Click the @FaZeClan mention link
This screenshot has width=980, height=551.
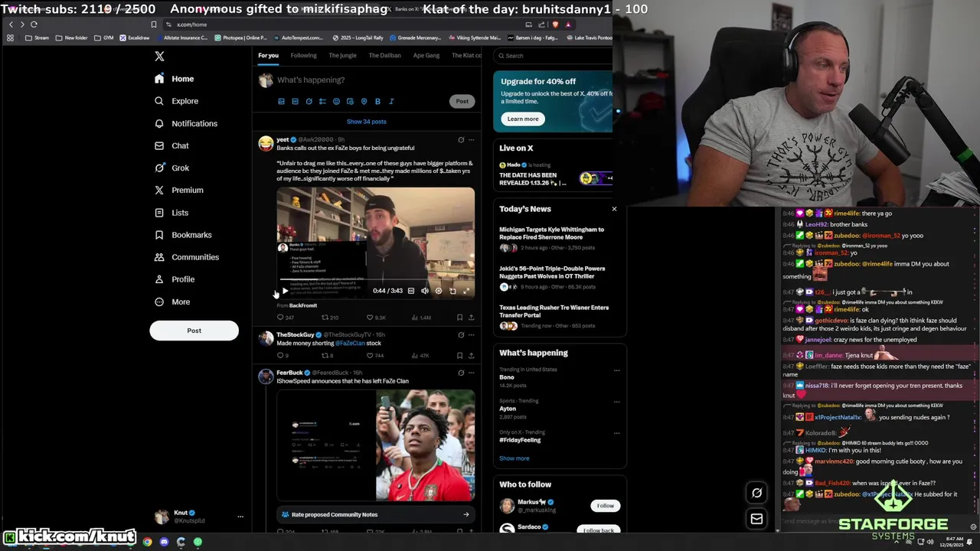point(350,343)
